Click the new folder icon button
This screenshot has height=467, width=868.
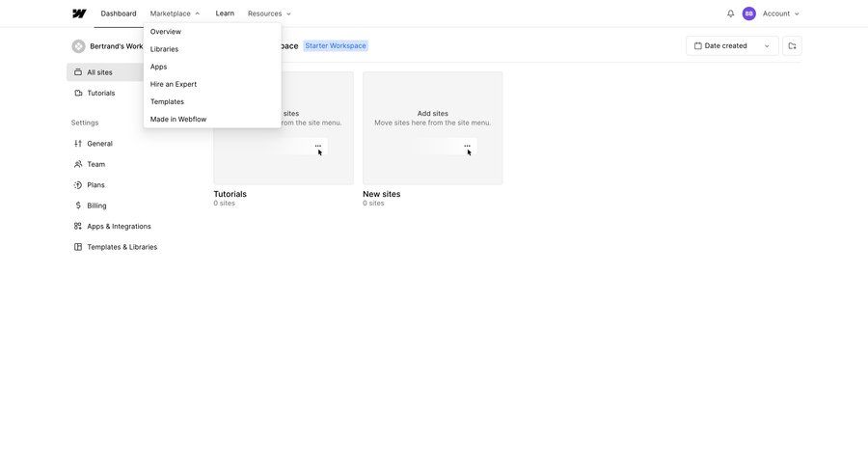792,45
